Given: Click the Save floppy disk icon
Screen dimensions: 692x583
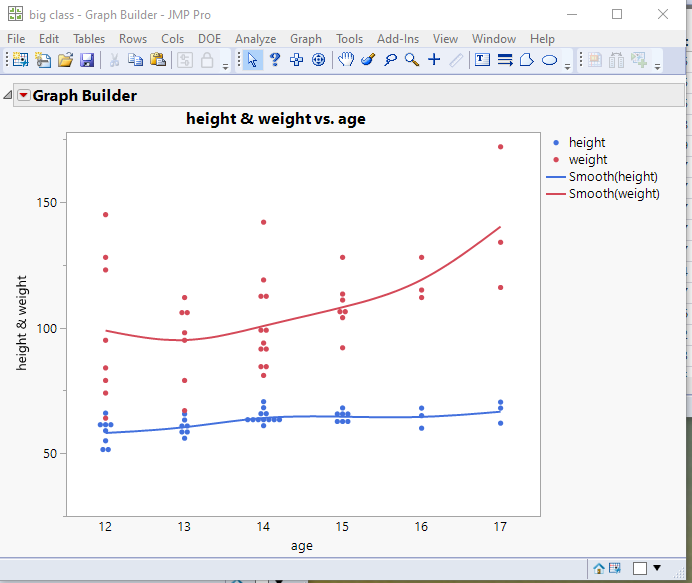Looking at the screenshot, I should 87,60.
